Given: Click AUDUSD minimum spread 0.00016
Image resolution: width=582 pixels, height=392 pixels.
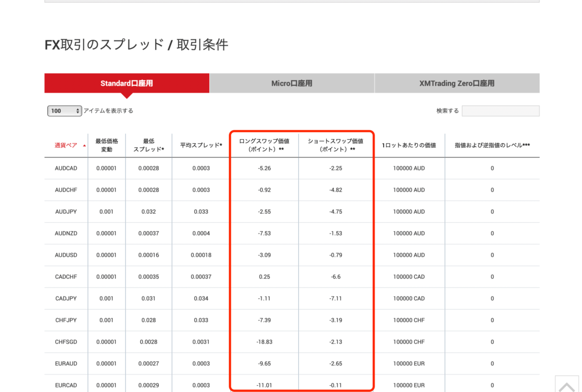Looking at the screenshot, I should click(x=148, y=255).
